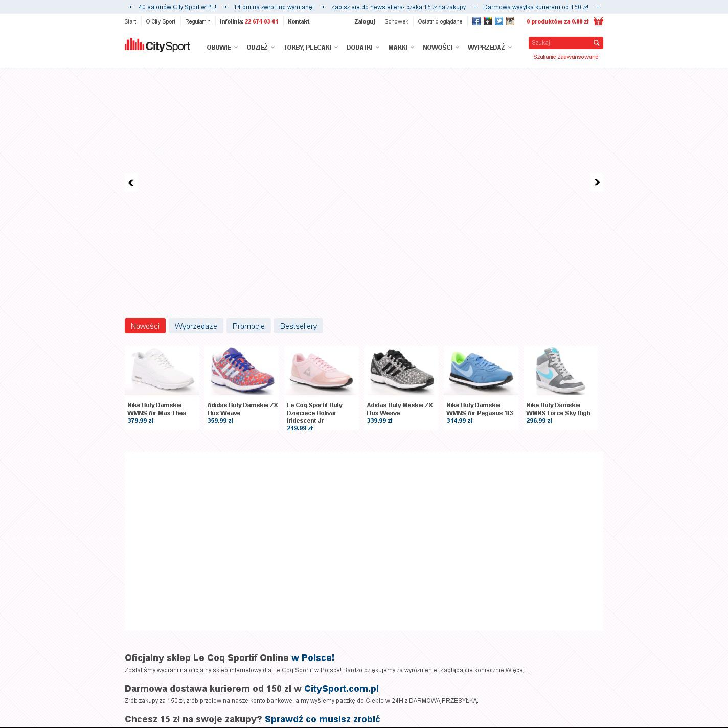Open the Zaloguj login link

pyautogui.click(x=365, y=21)
